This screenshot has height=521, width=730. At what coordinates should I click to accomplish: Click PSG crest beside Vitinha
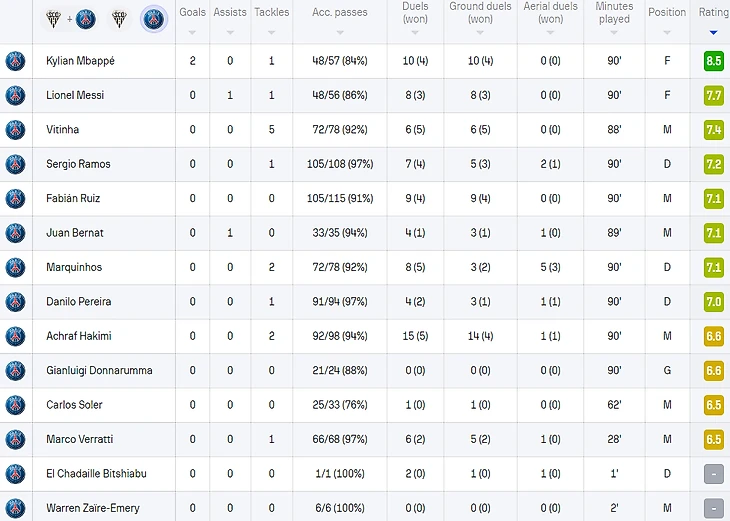(15, 130)
